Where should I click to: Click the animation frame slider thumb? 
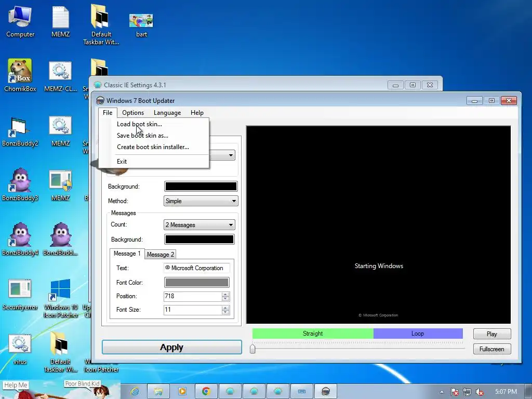252,349
